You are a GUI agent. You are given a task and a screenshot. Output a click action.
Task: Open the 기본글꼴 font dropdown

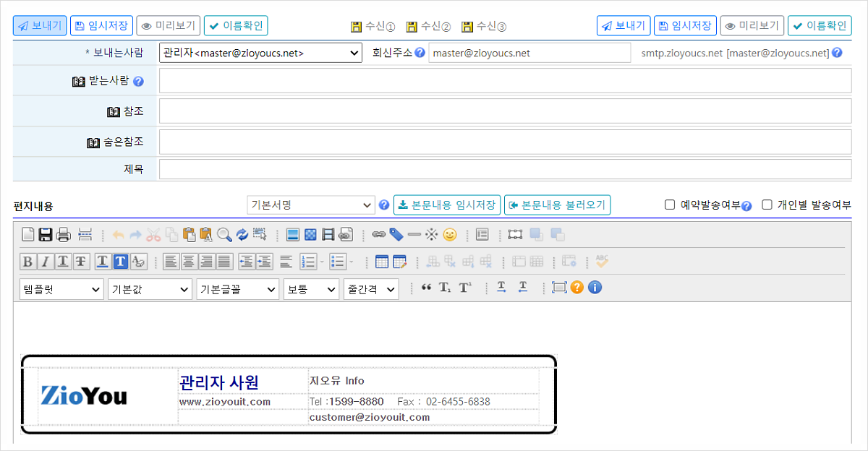point(237,289)
